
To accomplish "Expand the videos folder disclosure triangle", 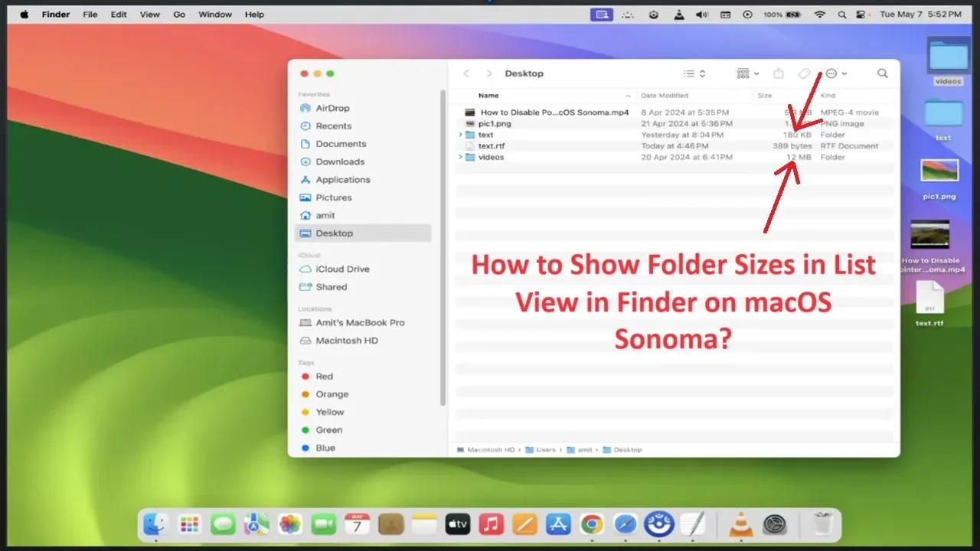I will [x=459, y=157].
